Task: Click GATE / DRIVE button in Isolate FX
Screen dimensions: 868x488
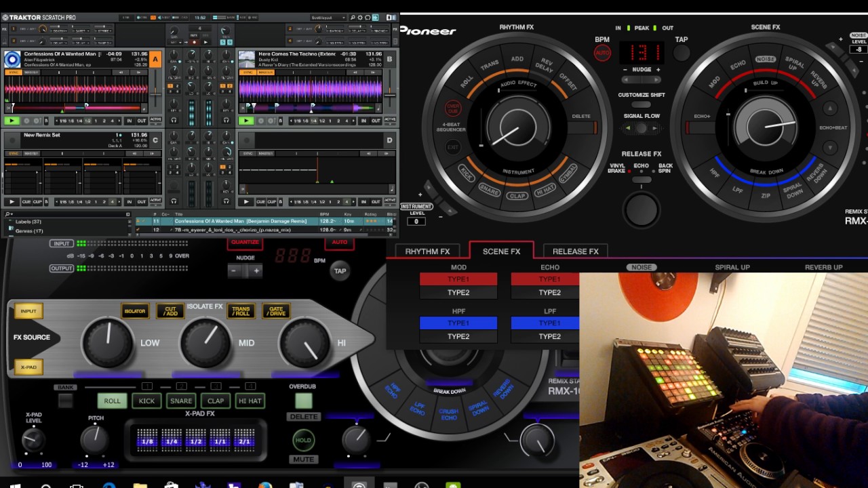Action: coord(276,311)
